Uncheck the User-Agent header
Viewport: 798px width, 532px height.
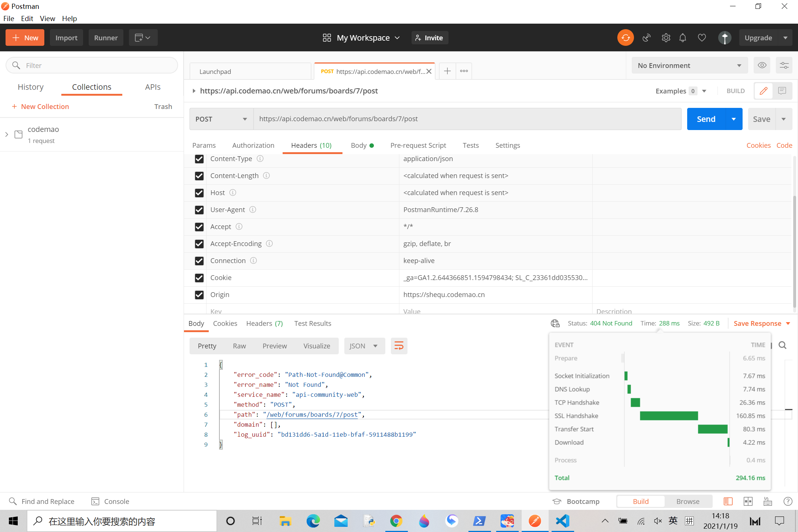pyautogui.click(x=199, y=210)
